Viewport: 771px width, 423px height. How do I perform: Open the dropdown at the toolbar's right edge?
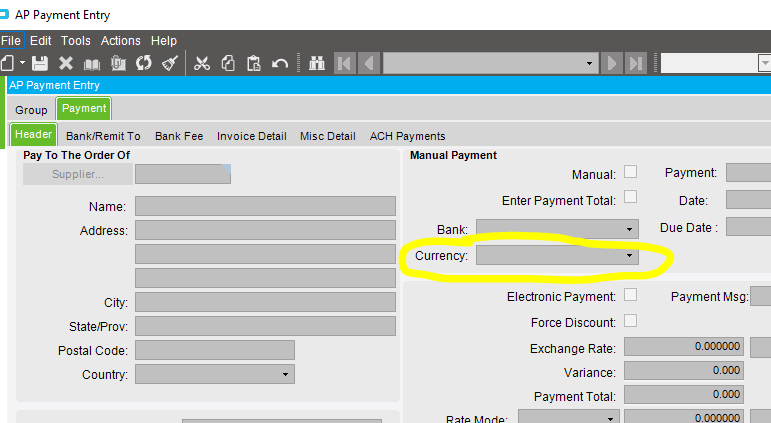coord(765,63)
